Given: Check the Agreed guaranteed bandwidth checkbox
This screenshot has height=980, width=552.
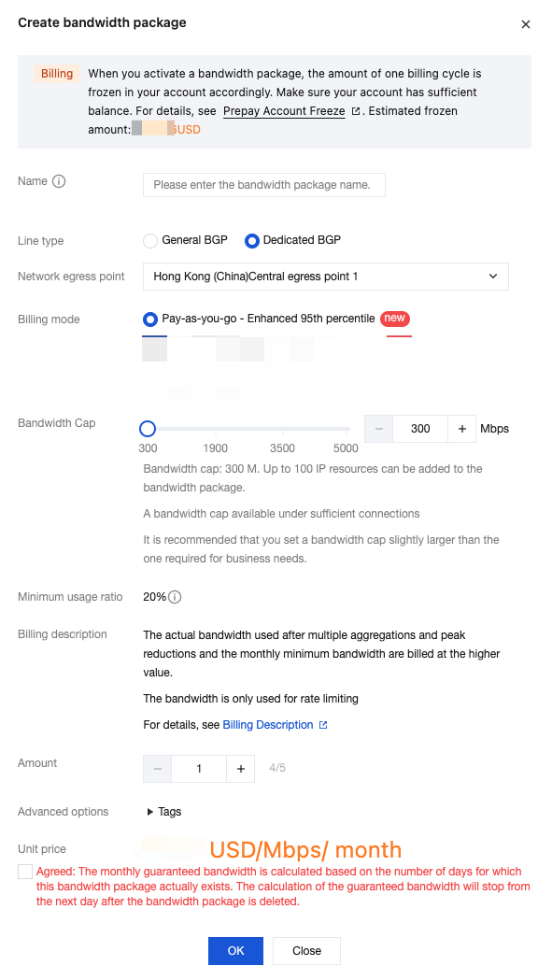Looking at the screenshot, I should click(x=25, y=872).
